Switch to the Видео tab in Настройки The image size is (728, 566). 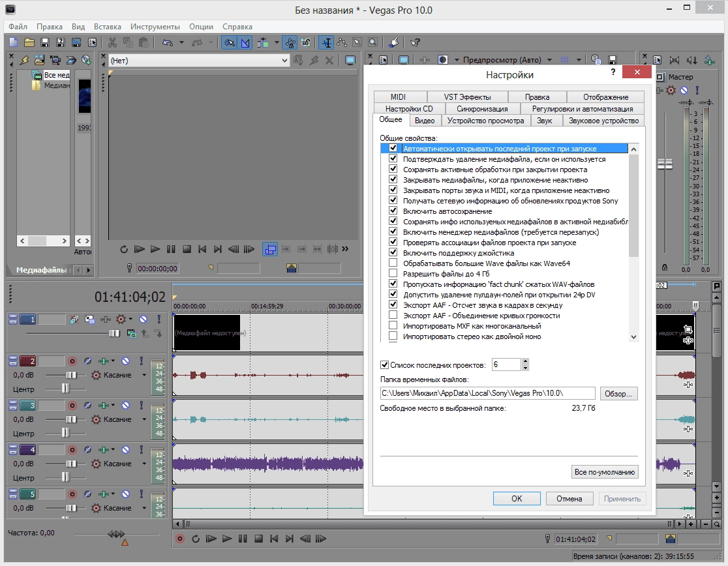point(425,121)
